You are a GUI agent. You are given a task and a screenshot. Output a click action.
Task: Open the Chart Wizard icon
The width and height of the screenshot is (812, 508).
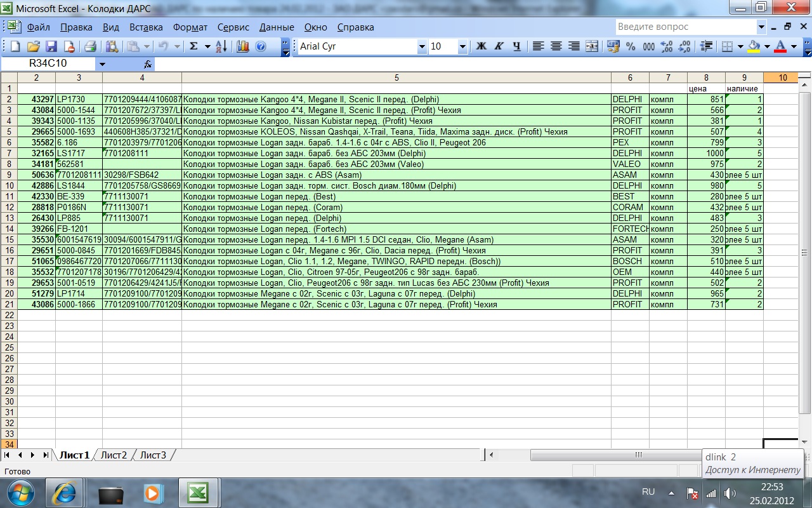click(243, 46)
